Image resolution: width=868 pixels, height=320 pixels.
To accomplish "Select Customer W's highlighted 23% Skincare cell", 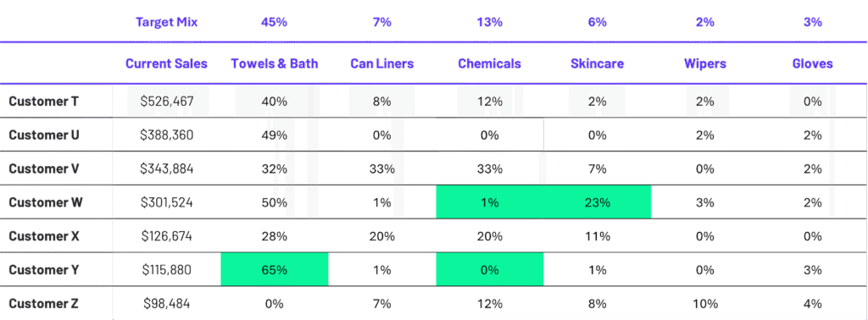I will pyautogui.click(x=598, y=202).
